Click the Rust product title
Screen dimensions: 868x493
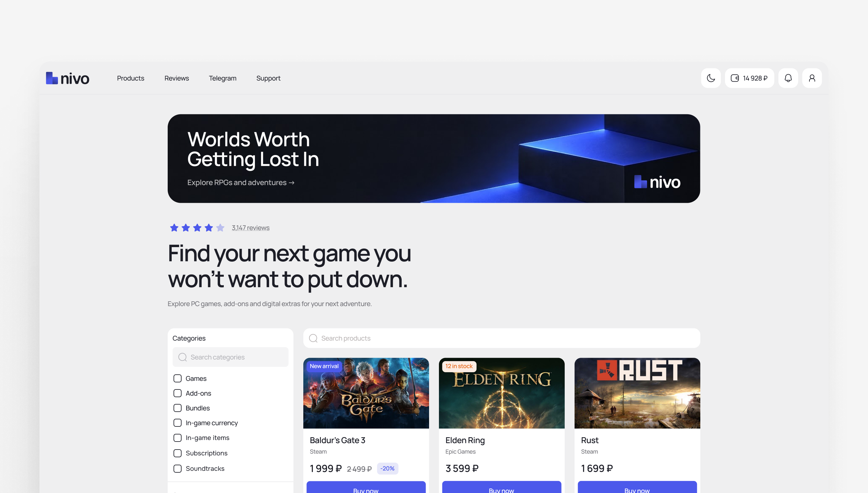[x=590, y=440]
